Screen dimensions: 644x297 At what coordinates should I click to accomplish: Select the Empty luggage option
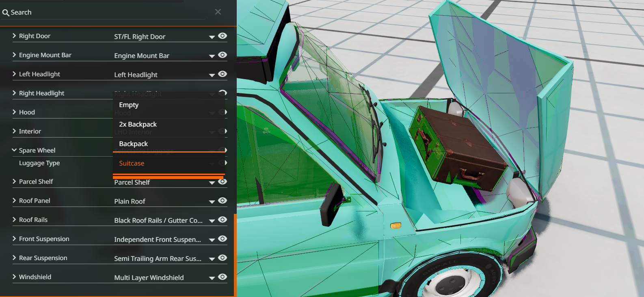pyautogui.click(x=169, y=105)
